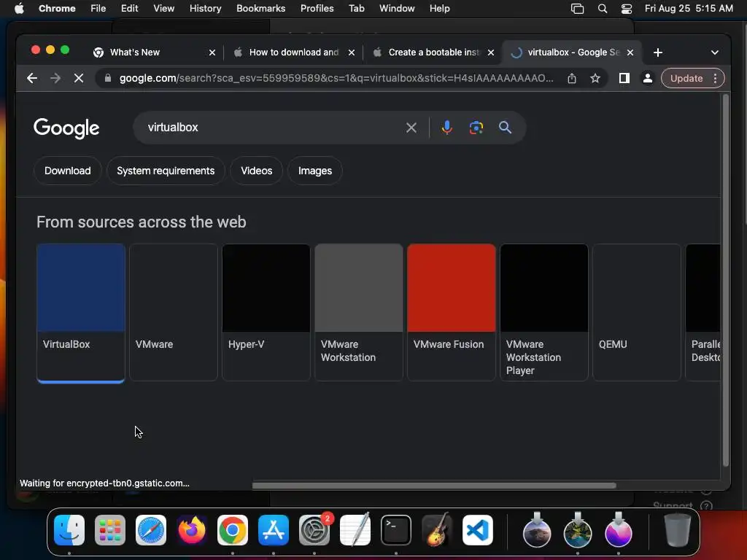Click the share page icon
Viewport: 747px width, 560px height.
[x=572, y=78]
